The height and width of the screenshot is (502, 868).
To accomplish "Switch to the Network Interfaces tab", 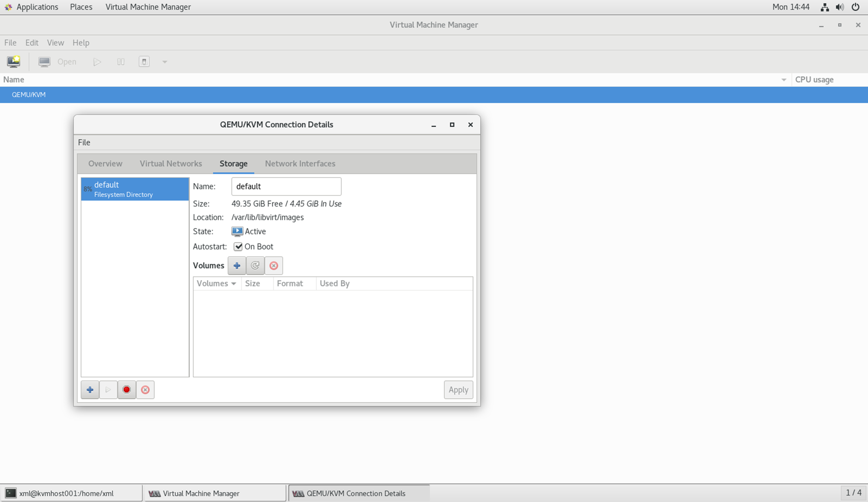I will (301, 163).
